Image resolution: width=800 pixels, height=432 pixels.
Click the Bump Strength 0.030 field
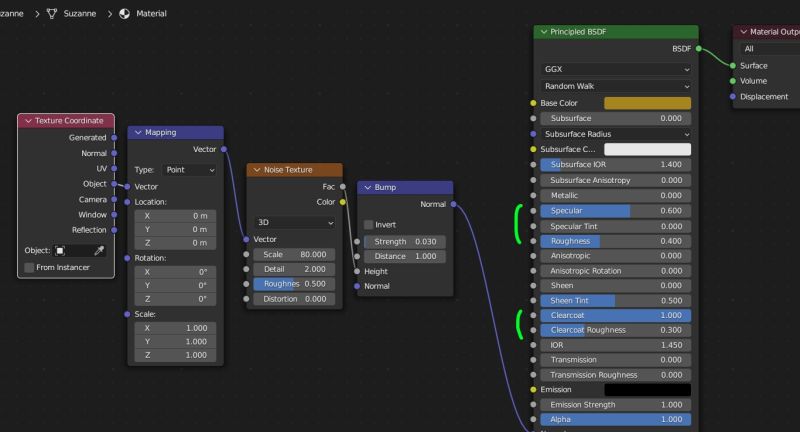[x=405, y=241]
